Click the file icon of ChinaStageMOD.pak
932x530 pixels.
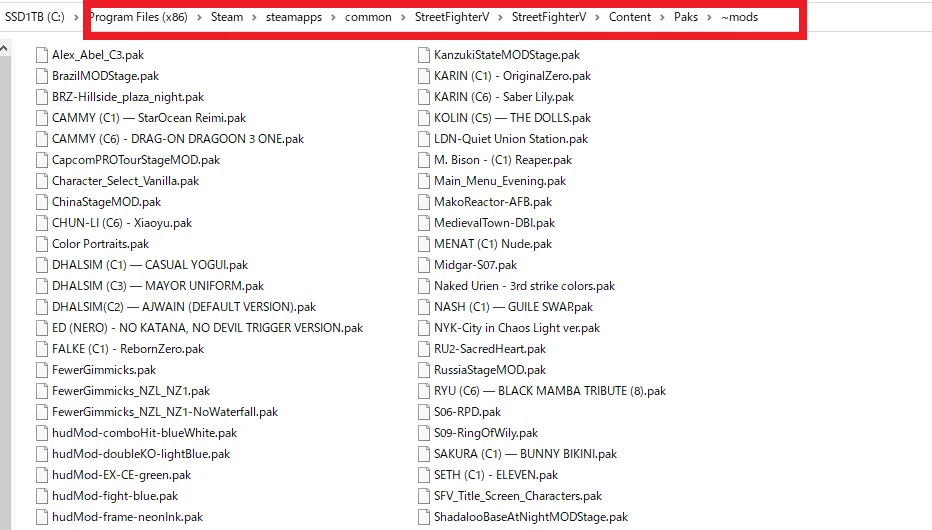pyautogui.click(x=42, y=202)
